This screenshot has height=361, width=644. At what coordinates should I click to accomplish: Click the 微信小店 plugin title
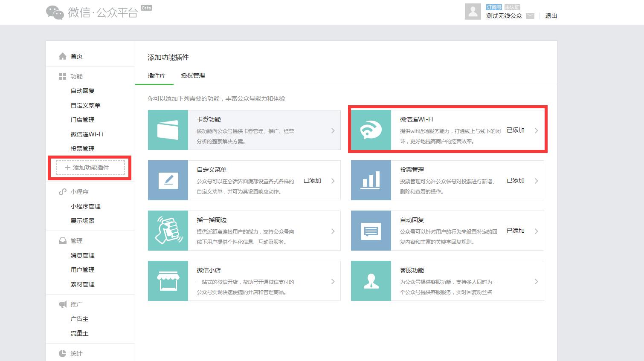click(x=209, y=270)
